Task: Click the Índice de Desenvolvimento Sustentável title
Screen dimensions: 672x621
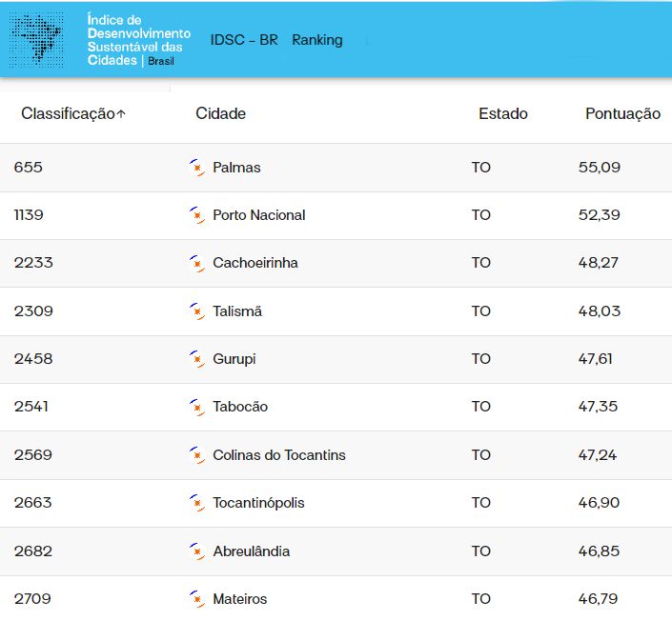Action: [x=137, y=39]
